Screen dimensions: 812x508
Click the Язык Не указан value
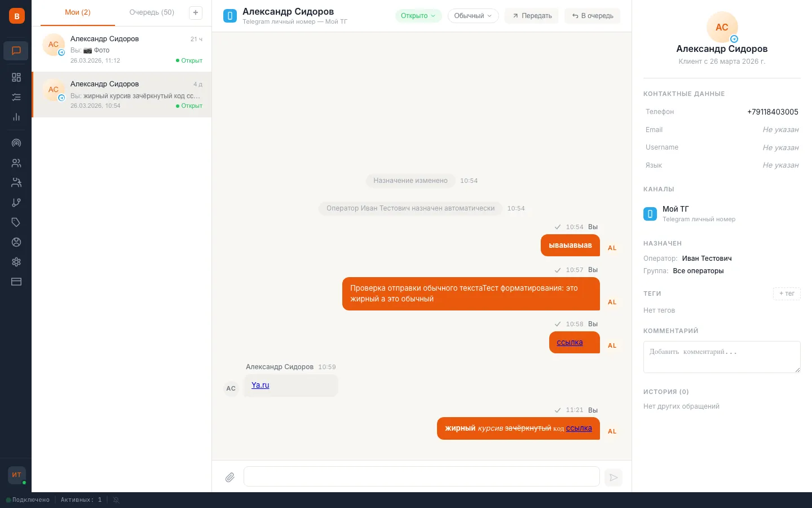click(x=780, y=165)
